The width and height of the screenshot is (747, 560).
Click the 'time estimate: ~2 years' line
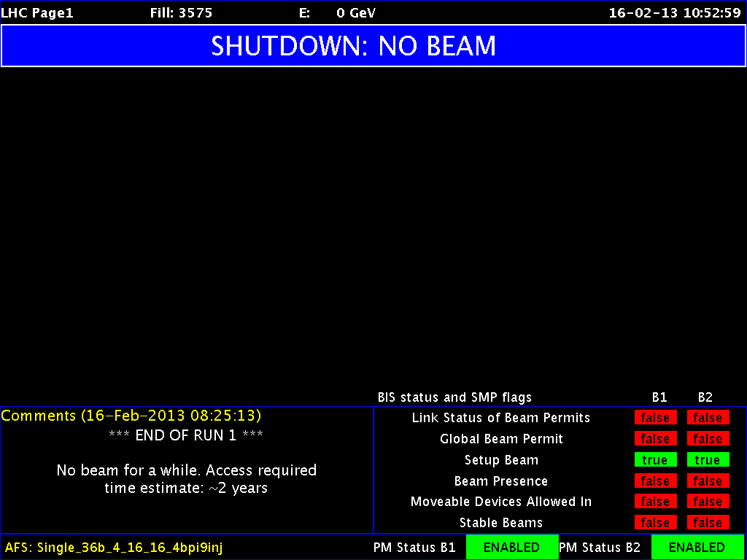[x=186, y=488]
